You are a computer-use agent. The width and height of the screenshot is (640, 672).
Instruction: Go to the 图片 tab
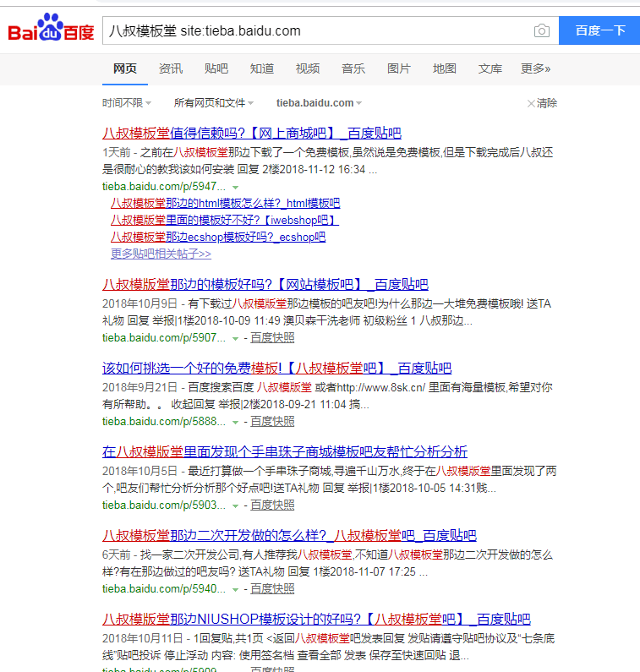click(x=399, y=68)
